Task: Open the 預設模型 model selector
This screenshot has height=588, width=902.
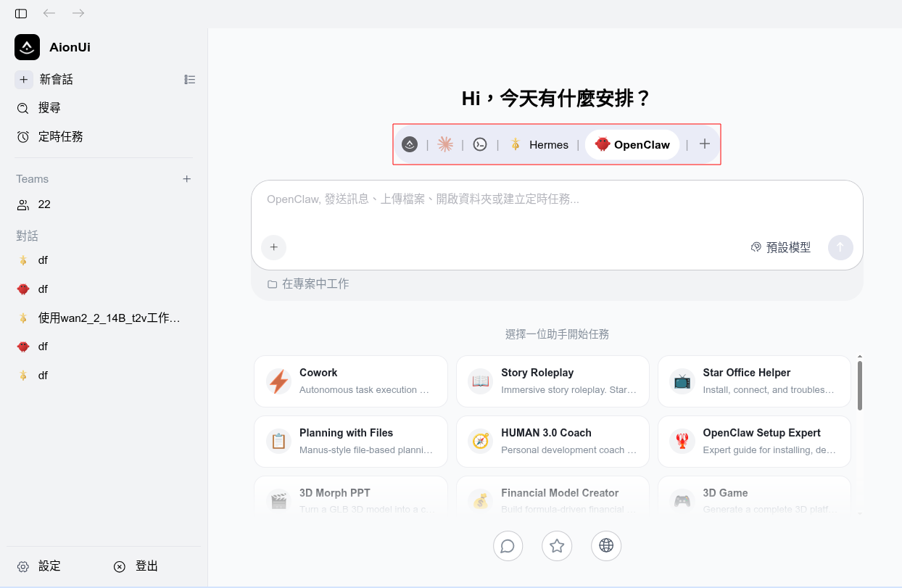Action: (x=781, y=247)
